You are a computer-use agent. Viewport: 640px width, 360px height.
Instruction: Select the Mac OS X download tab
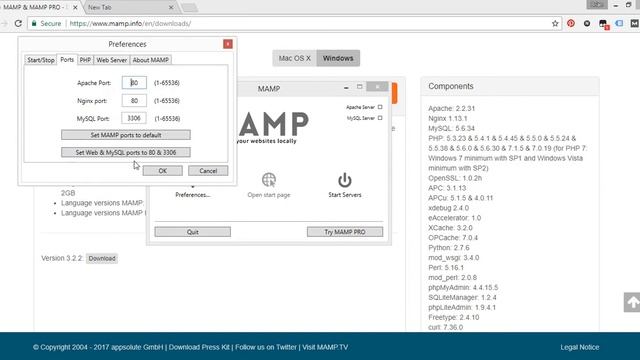pyautogui.click(x=295, y=58)
